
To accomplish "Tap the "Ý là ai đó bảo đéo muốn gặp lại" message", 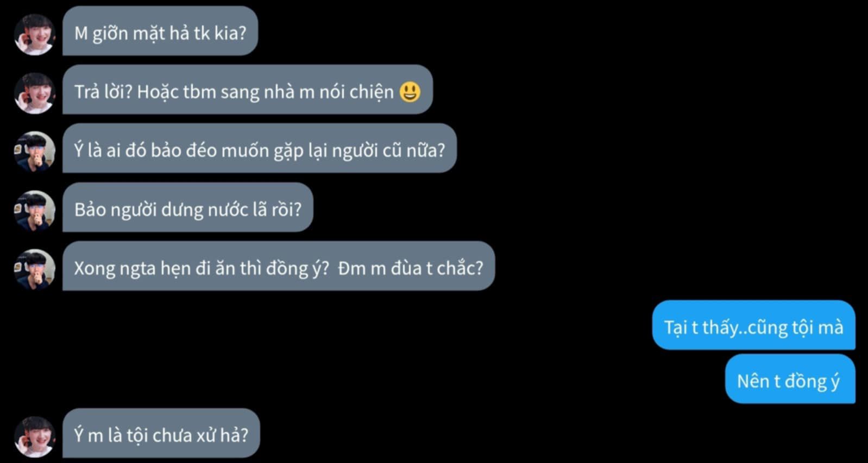I will point(260,148).
